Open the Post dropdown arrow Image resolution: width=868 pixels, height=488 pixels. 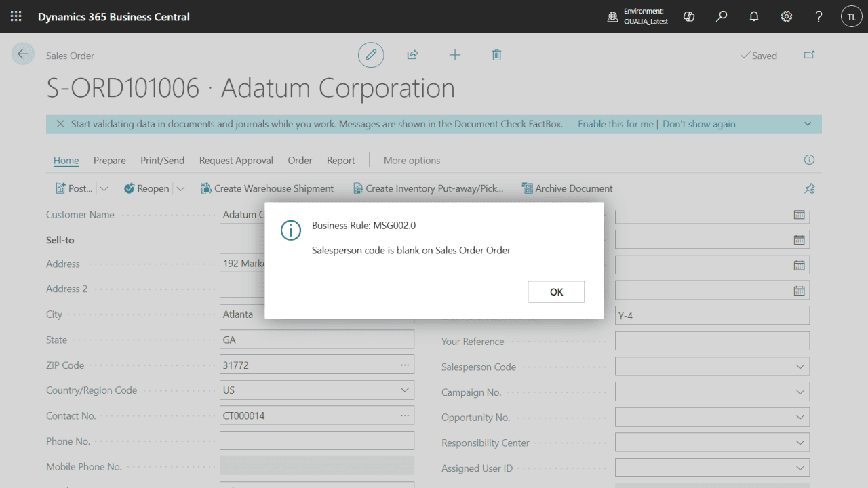click(104, 188)
